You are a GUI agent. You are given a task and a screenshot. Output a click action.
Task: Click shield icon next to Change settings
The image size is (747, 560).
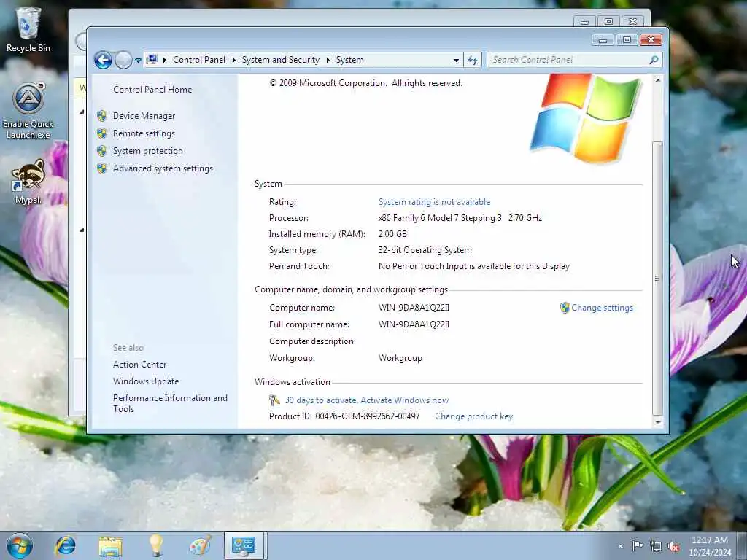[x=565, y=308]
